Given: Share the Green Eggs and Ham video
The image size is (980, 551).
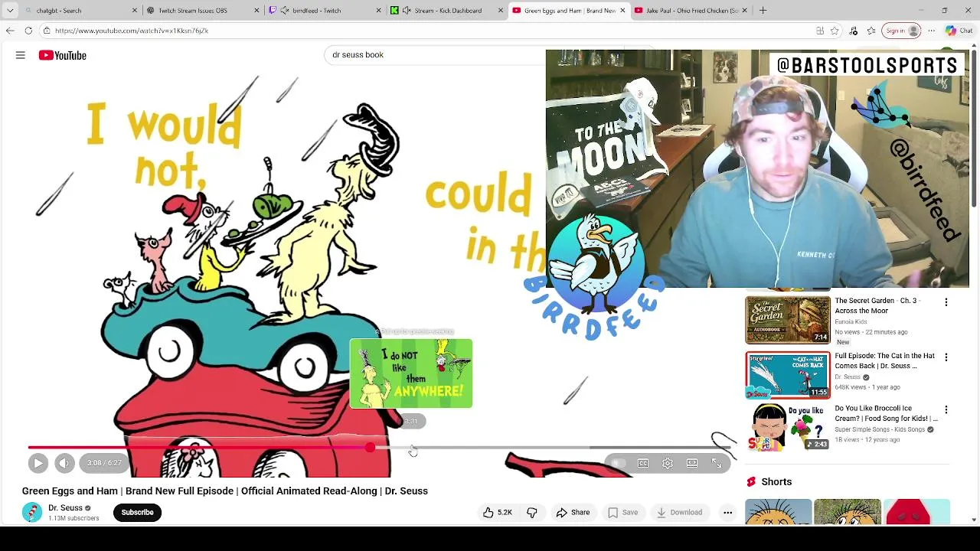Looking at the screenshot, I should tap(573, 513).
